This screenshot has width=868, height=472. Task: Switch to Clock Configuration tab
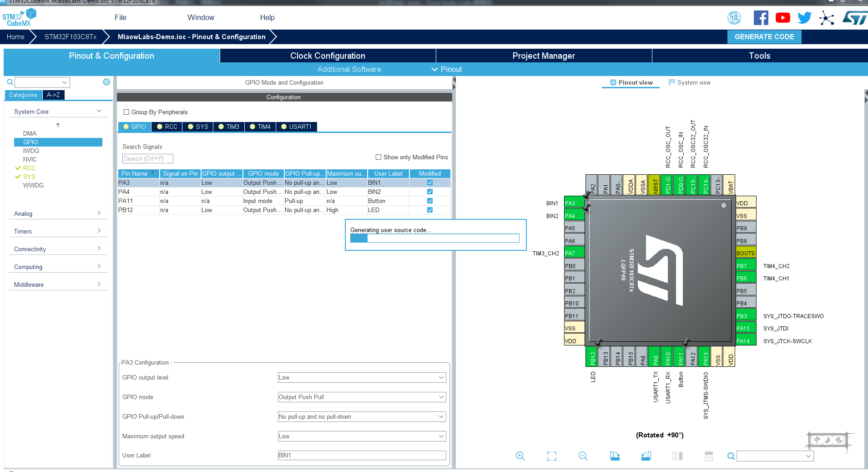tap(328, 56)
